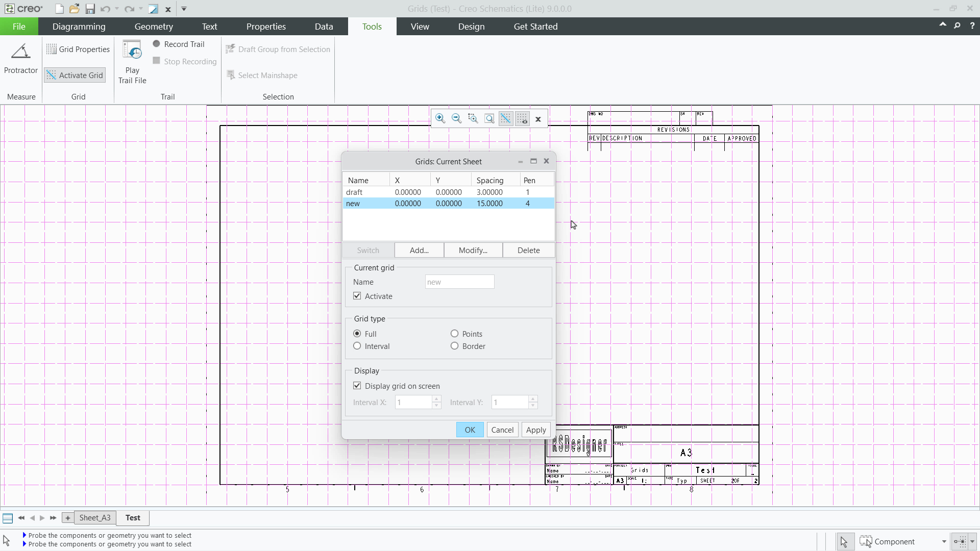Click the Open folder icon

[x=75, y=9]
